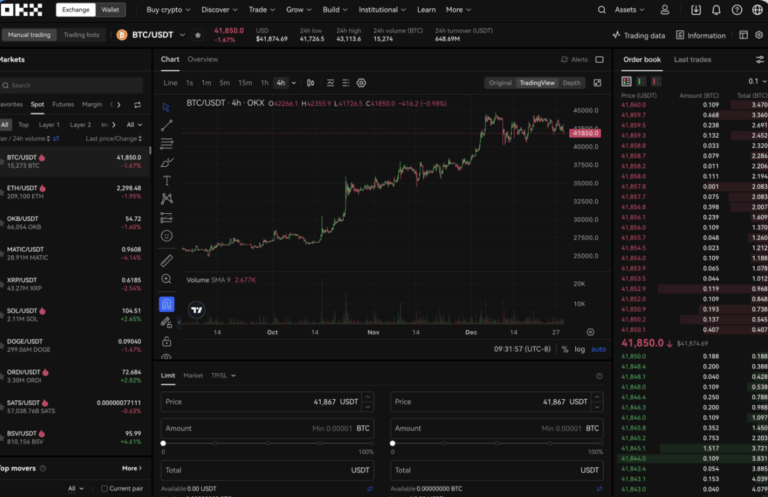Expand the Buy crypto menu
The image size is (768, 497).
coord(169,9)
